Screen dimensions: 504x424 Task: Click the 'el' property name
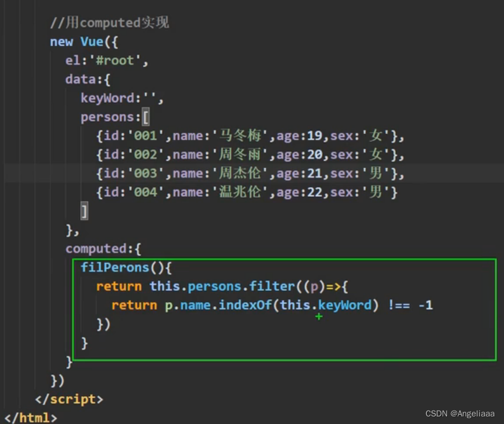click(73, 60)
